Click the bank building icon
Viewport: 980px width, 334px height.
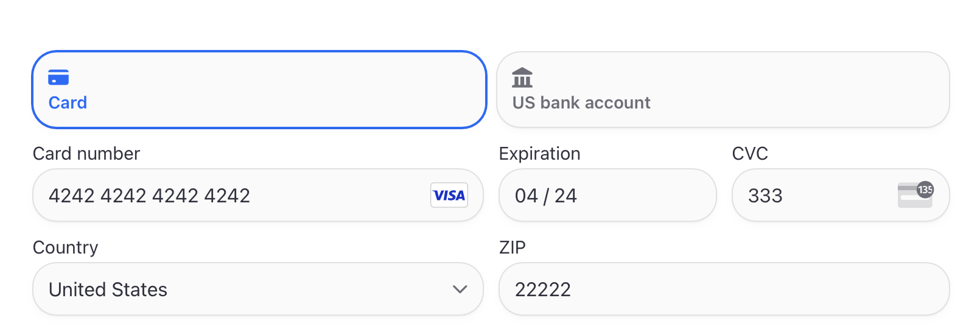(522, 77)
